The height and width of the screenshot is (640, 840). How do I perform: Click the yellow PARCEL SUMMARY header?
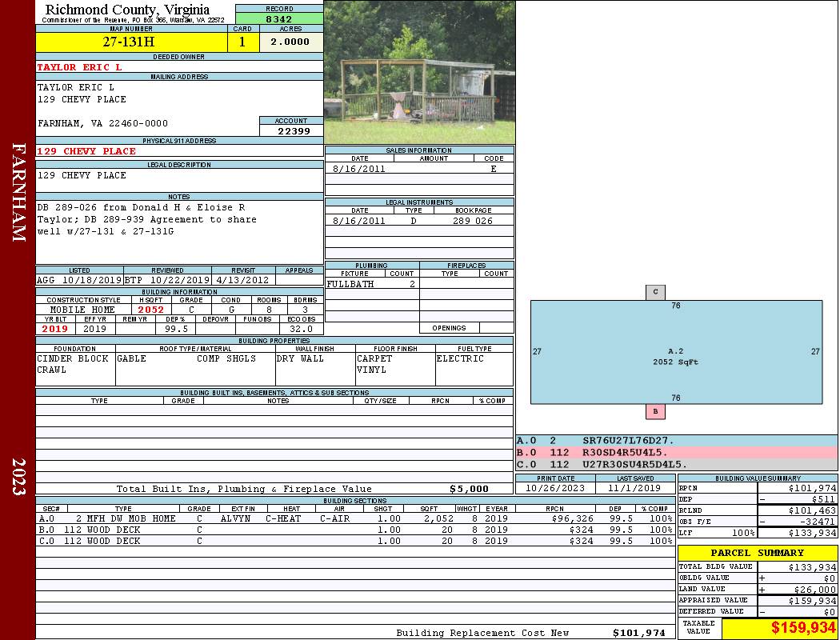click(x=758, y=553)
